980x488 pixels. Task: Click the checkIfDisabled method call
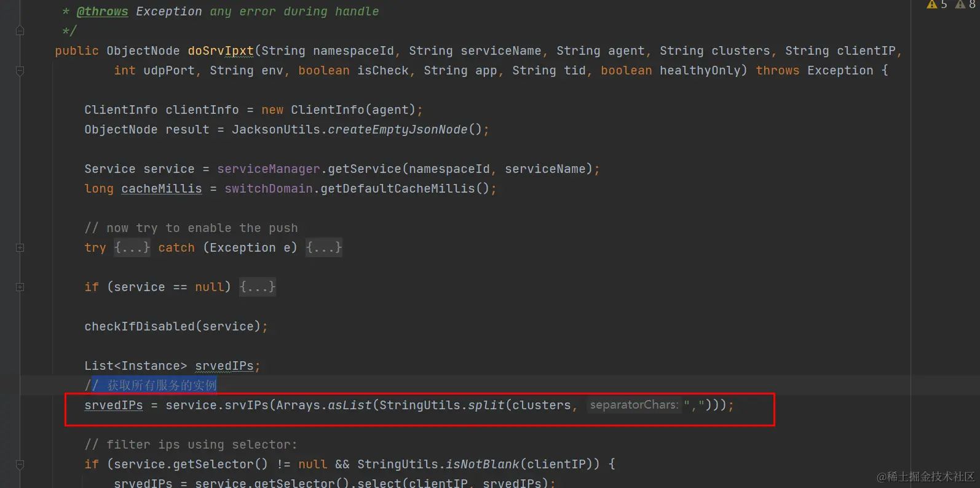[140, 327]
